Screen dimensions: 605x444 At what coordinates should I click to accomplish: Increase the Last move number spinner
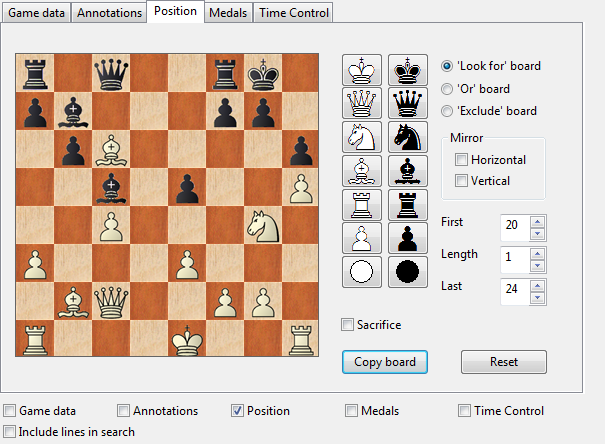click(537, 285)
